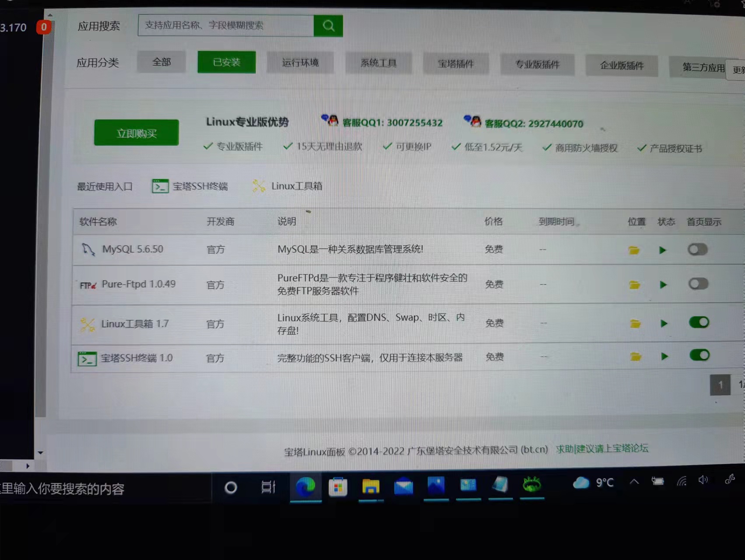
Task: Open Microsoft Edge from the taskbar
Action: click(305, 486)
